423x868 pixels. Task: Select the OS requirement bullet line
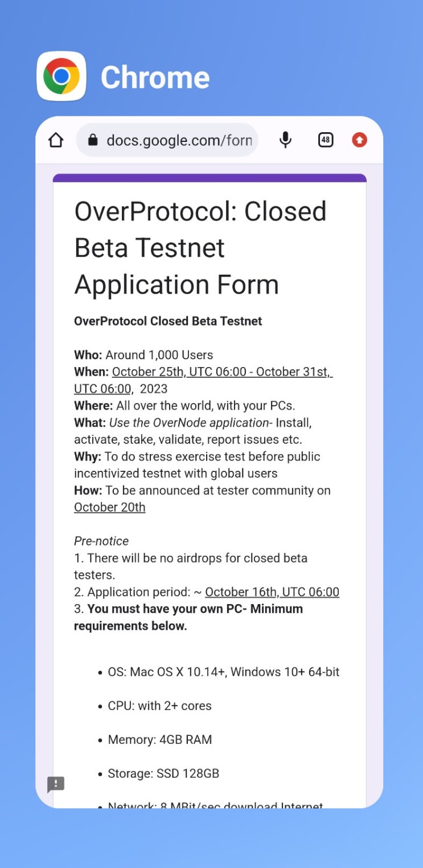coord(223,672)
